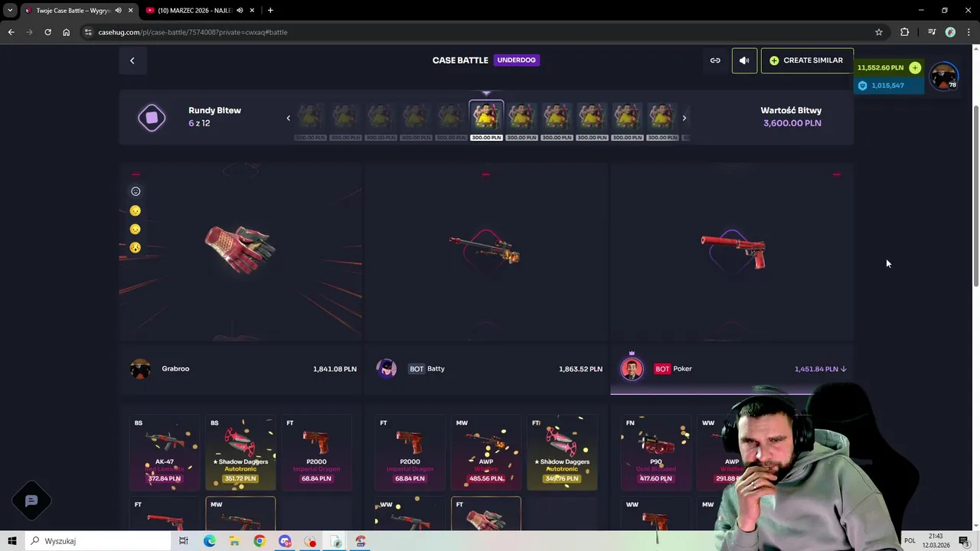Open Poker bot avatar
980x551 pixels.
632,369
